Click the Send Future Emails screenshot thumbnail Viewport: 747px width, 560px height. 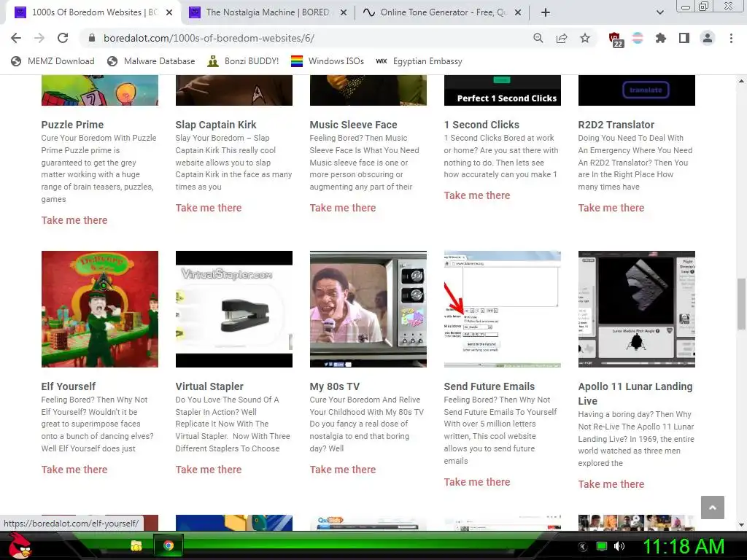(x=503, y=309)
